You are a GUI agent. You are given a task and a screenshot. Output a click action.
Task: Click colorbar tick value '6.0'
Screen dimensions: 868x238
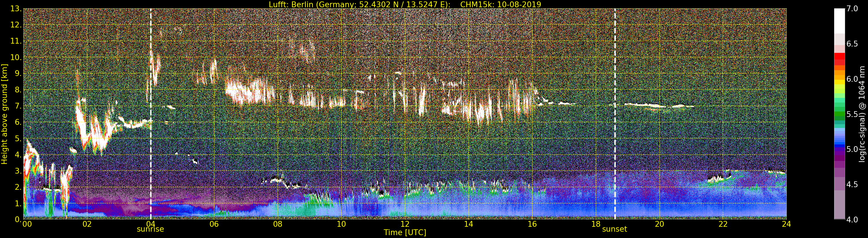coord(852,79)
